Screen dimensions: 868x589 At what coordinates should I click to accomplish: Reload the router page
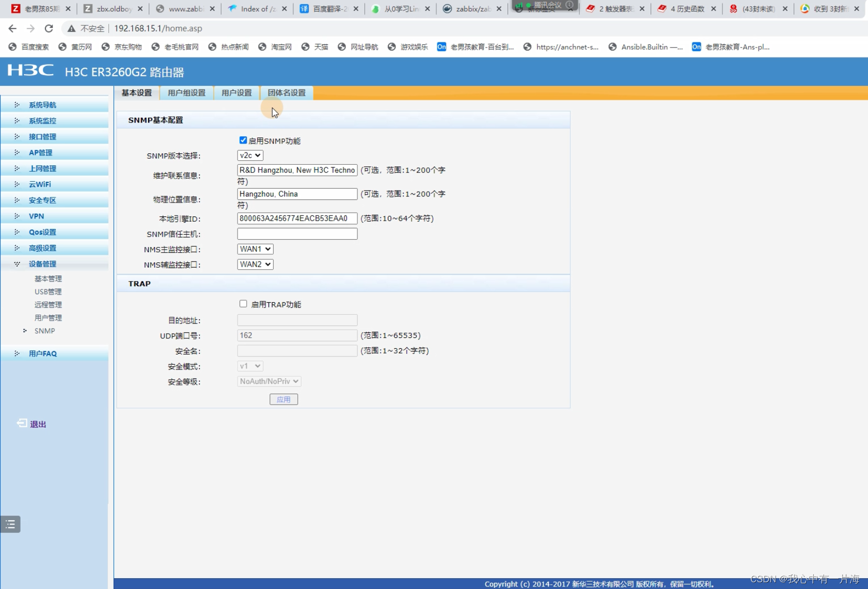click(x=49, y=28)
